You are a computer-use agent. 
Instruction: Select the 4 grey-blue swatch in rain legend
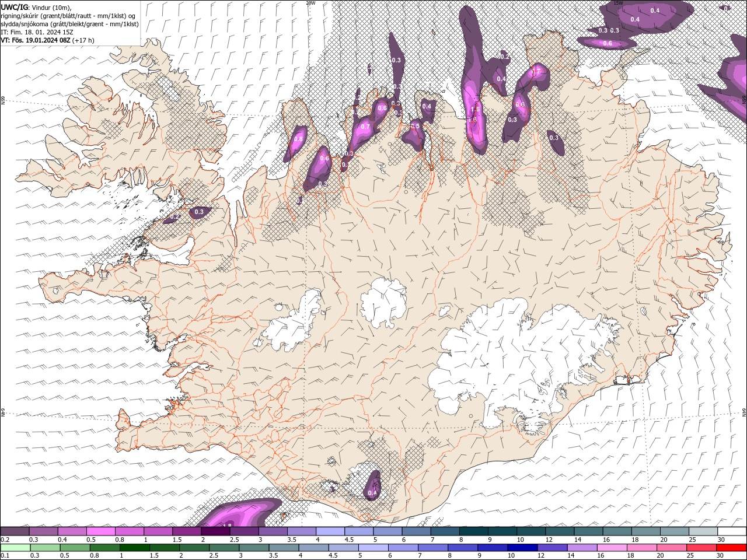[x=313, y=548]
